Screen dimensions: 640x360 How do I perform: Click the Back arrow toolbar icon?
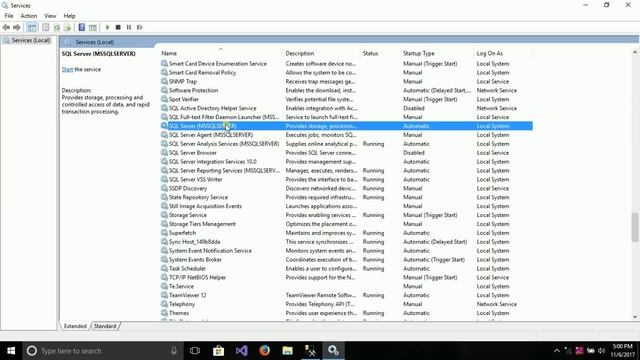6,27
